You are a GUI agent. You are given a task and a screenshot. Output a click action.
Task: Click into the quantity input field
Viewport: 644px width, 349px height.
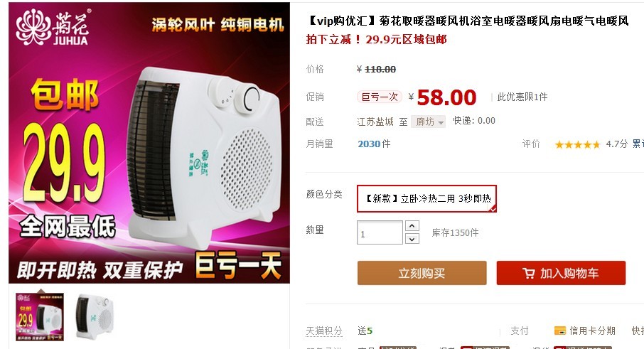pos(380,232)
